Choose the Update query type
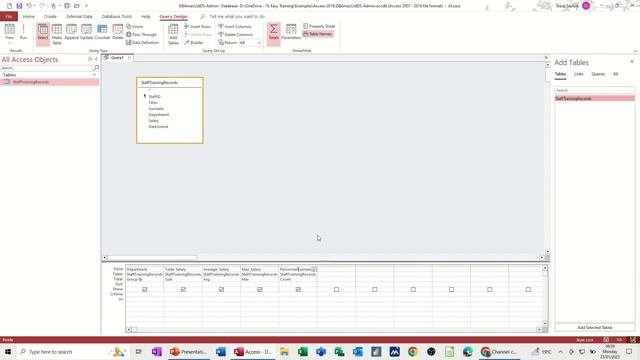Image resolution: width=640 pixels, height=360 pixels. click(x=87, y=32)
